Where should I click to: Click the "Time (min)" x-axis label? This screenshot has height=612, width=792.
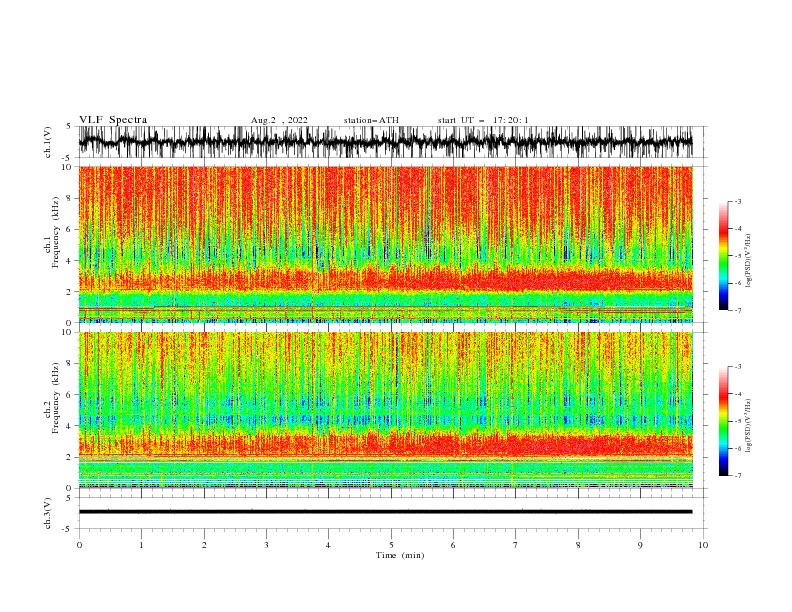pos(400,555)
